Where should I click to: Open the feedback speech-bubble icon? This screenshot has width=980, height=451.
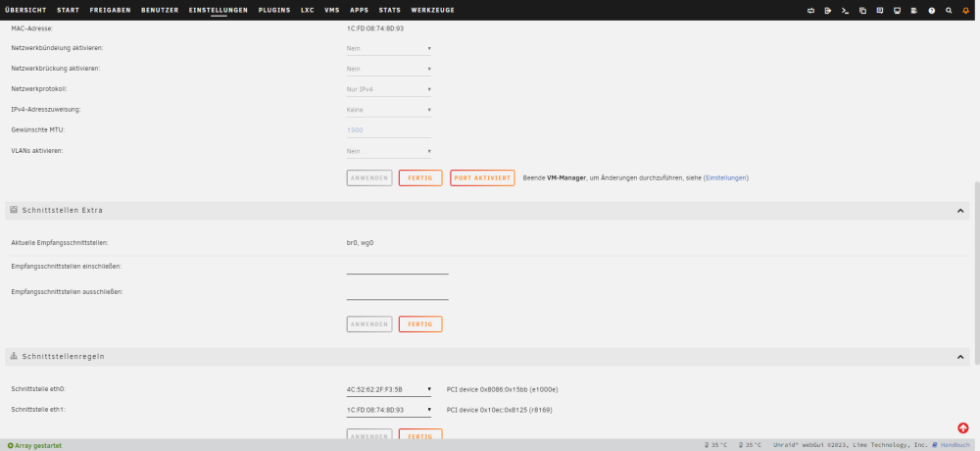point(880,11)
